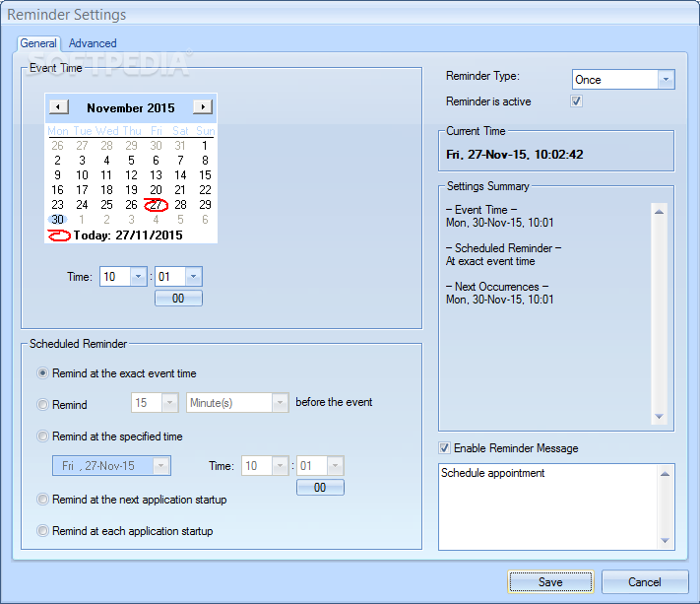Viewport: 700px width, 604px height.
Task: Click 'At exact event time' summary text
Action: 490,261
